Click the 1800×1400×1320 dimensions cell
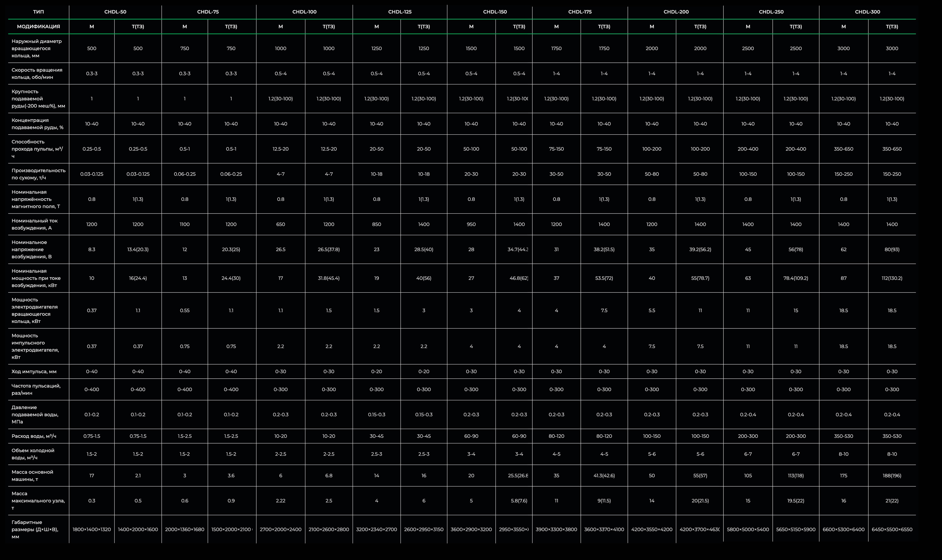Image resolution: width=942 pixels, height=560 pixels. pos(92,529)
